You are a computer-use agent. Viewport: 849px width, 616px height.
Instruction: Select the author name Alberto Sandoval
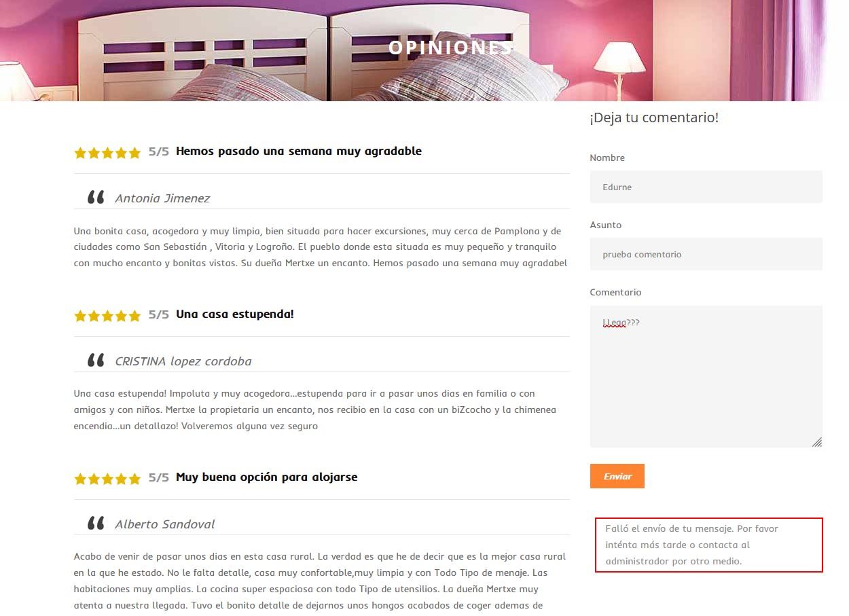(x=164, y=524)
